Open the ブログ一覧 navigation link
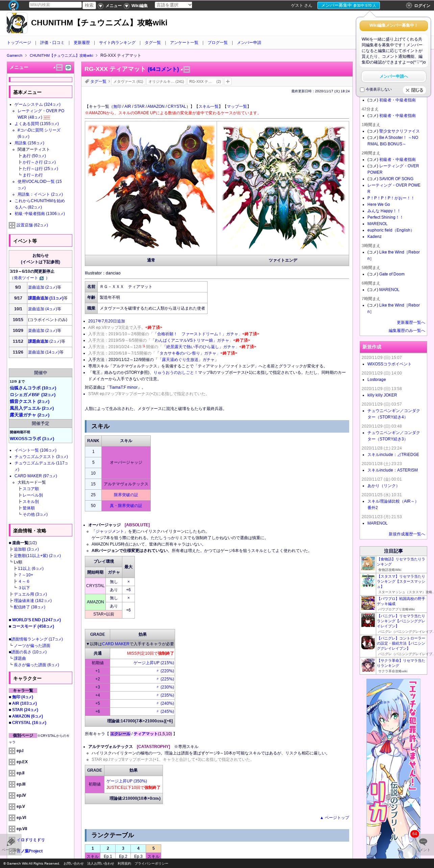This screenshot has width=434, height=868. (218, 43)
